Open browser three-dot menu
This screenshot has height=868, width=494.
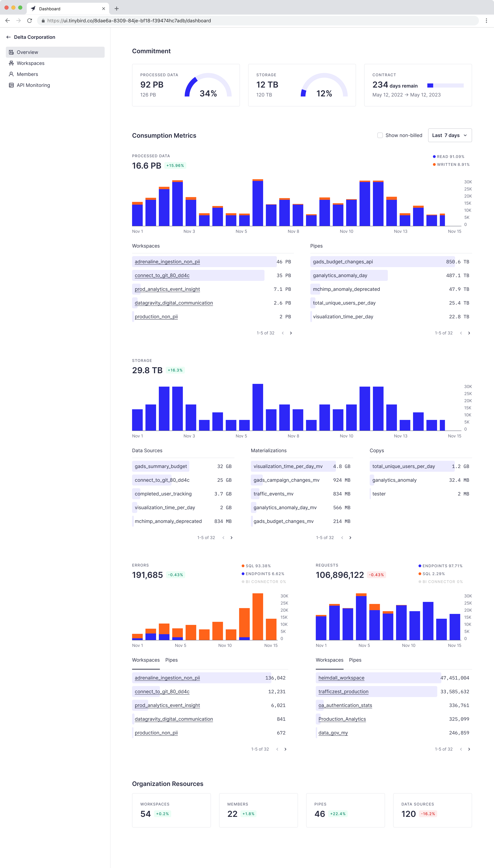click(x=486, y=21)
